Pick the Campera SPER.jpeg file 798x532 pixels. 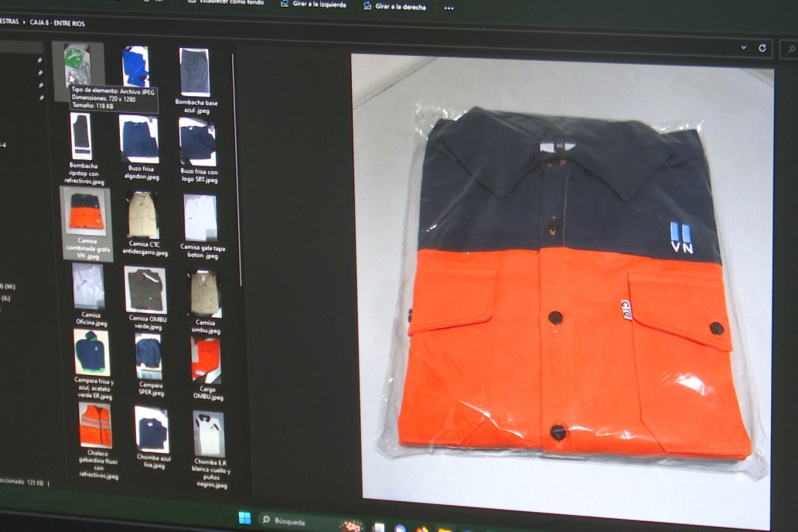[150, 364]
